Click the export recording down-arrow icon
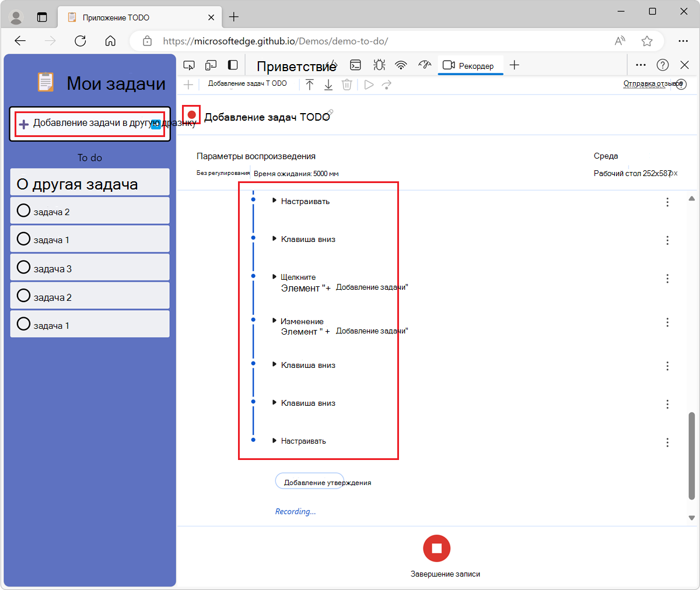Screen dimensions: 700x590 tap(328, 85)
